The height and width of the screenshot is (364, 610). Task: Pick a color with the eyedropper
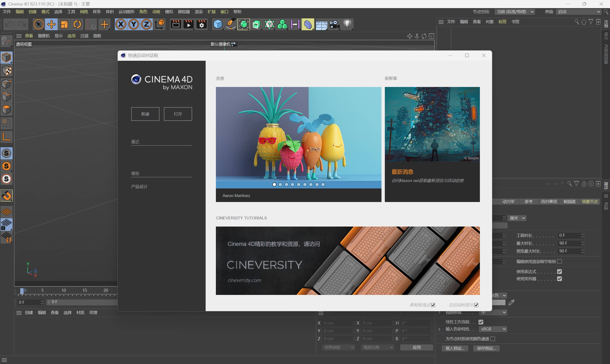coord(511,303)
